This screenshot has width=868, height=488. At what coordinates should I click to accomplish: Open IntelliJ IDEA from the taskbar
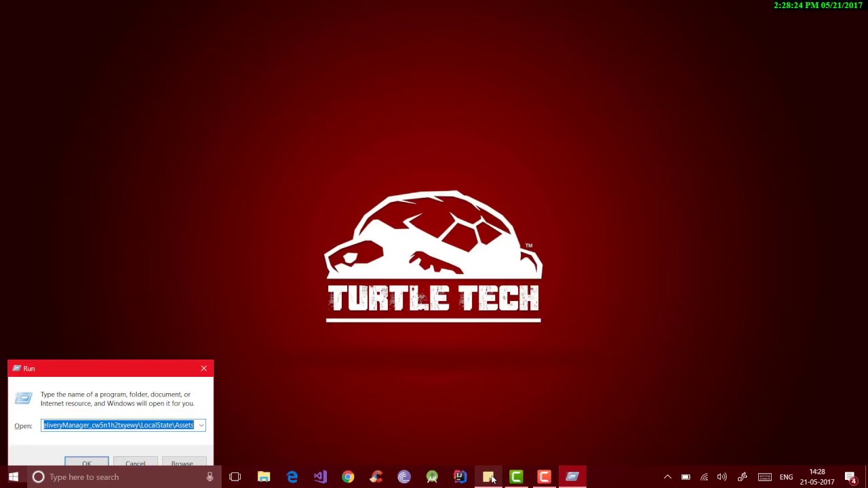coord(460,477)
